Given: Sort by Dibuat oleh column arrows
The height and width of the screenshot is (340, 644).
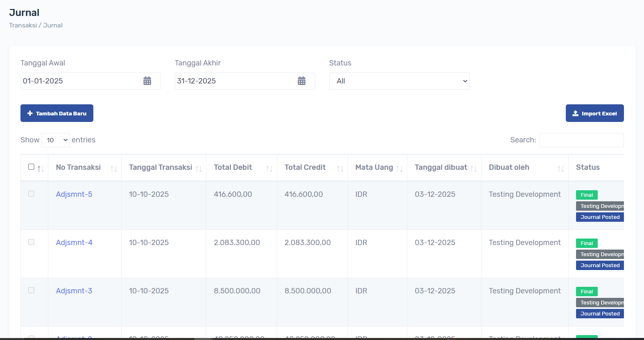Looking at the screenshot, I should (561, 169).
